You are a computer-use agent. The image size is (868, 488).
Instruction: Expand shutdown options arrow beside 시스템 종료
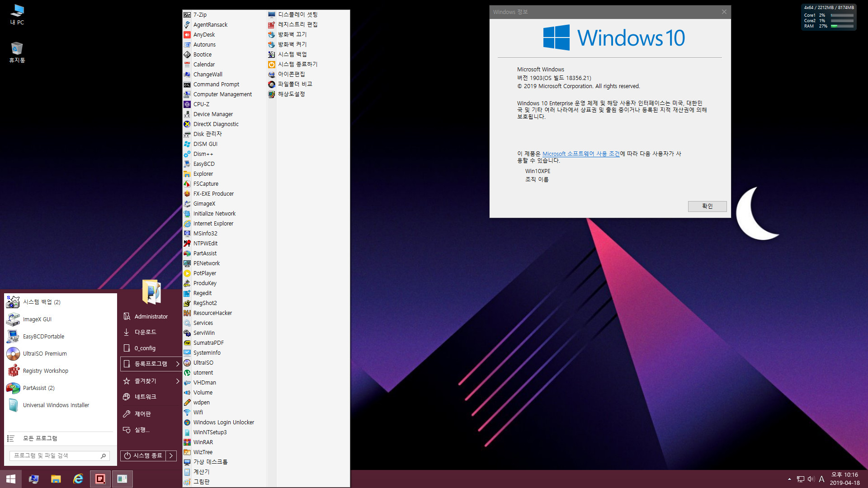point(171,456)
